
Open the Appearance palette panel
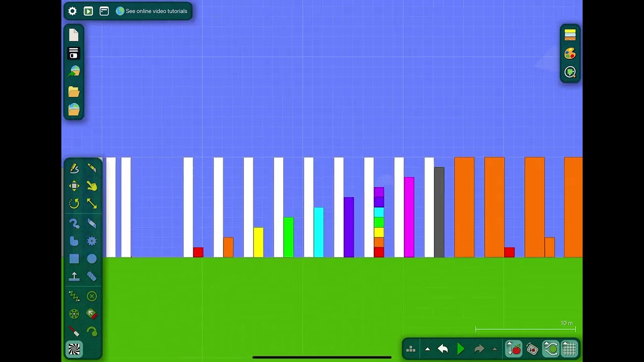pos(570,53)
